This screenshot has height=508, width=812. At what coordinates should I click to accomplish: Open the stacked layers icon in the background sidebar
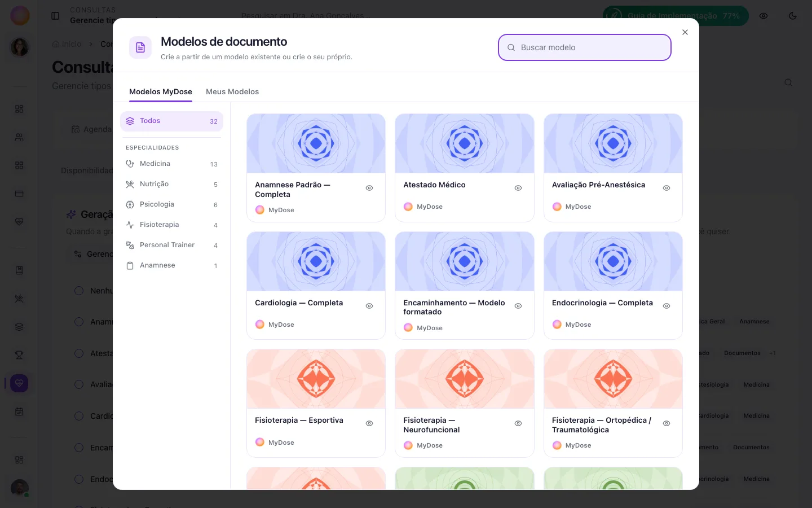(x=19, y=327)
